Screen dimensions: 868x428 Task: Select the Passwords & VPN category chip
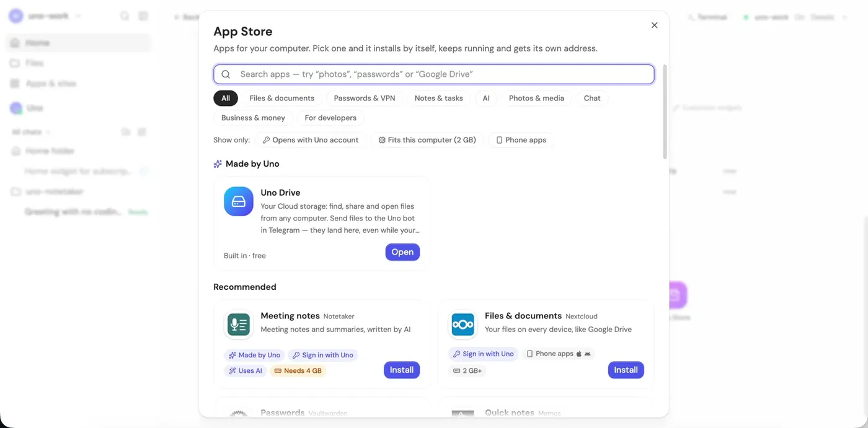click(365, 98)
